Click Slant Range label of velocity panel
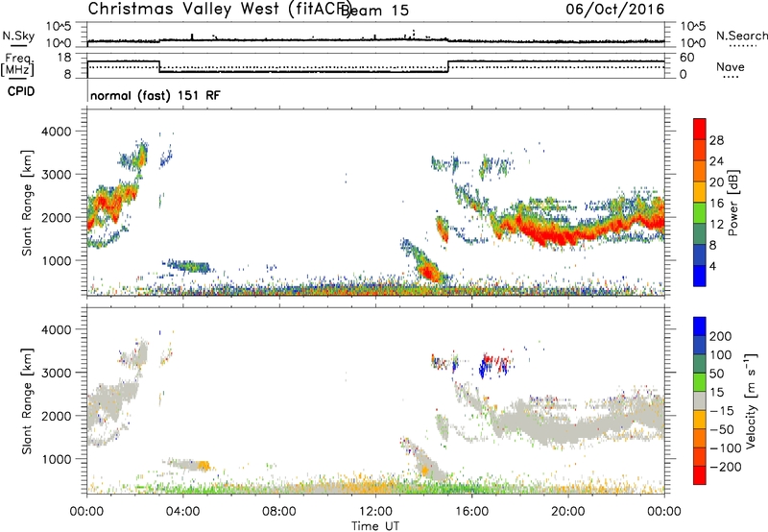Viewport: 768px width, 532px height. pyautogui.click(x=27, y=401)
